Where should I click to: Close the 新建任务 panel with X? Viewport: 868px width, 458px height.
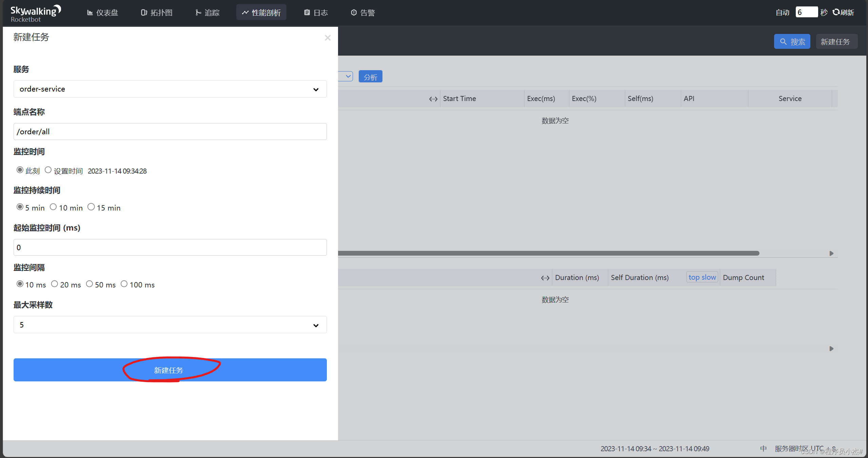328,38
